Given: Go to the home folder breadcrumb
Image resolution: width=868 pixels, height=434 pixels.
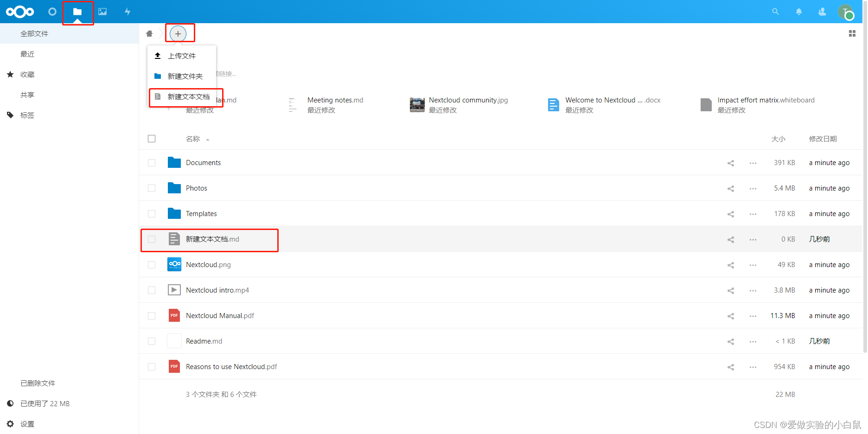Looking at the screenshot, I should (x=149, y=33).
